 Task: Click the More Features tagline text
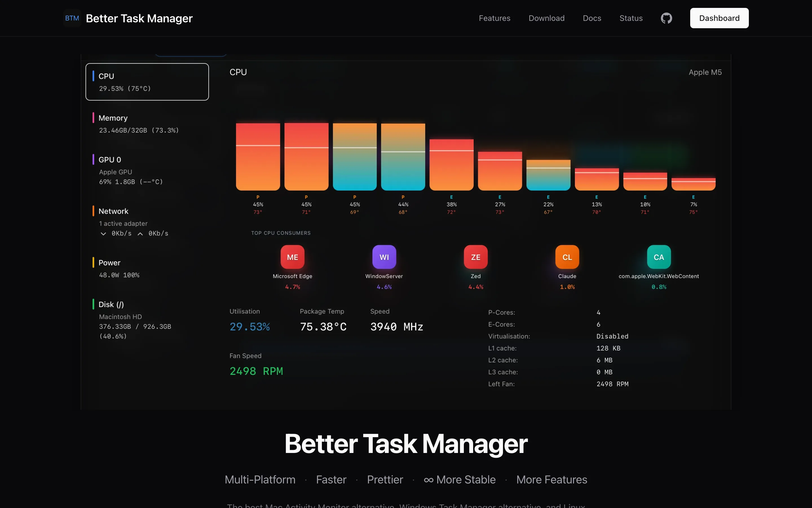click(551, 479)
